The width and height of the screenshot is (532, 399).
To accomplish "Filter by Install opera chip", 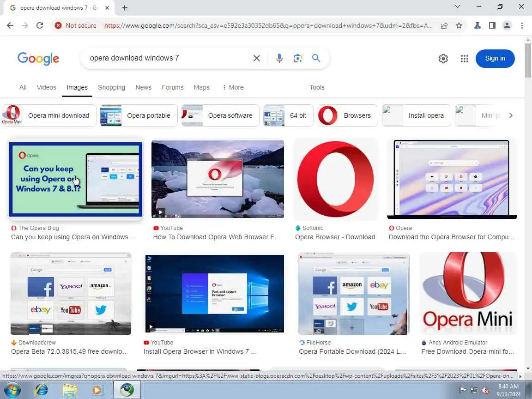I will [x=417, y=115].
